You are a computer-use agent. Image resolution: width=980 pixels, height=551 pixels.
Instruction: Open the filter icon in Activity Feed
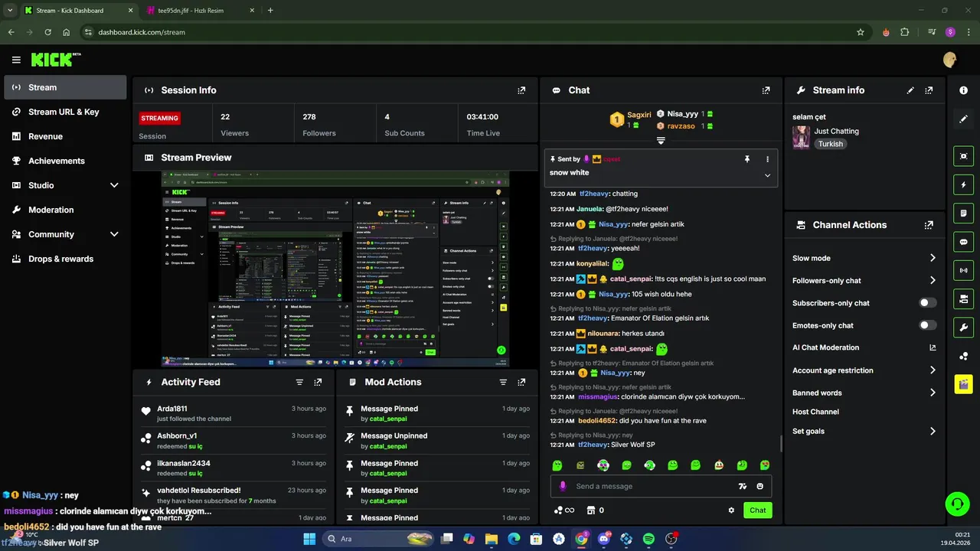pyautogui.click(x=299, y=382)
